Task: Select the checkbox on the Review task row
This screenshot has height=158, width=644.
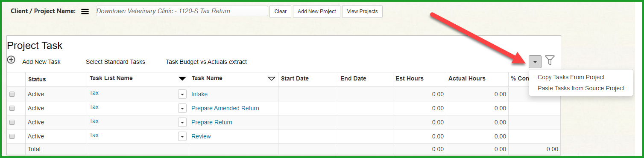Action: point(12,136)
